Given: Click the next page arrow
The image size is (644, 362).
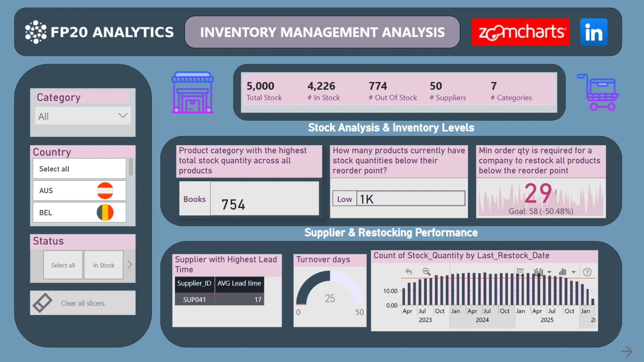Looking at the screenshot, I should pos(626,352).
